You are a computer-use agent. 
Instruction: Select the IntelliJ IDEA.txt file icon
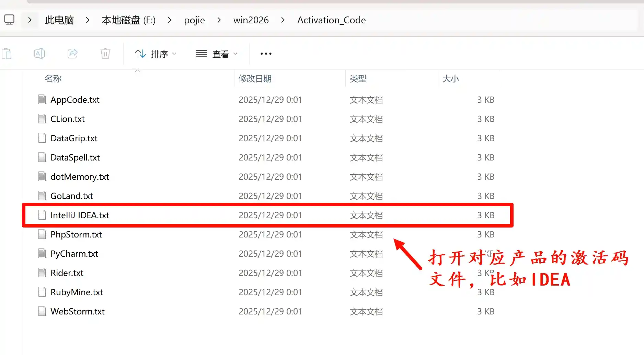(42, 215)
